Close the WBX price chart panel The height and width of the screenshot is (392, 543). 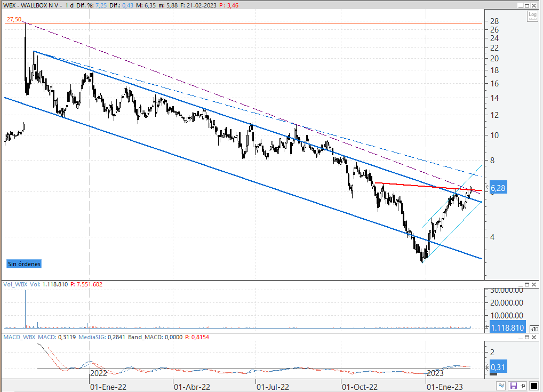[534, 5]
